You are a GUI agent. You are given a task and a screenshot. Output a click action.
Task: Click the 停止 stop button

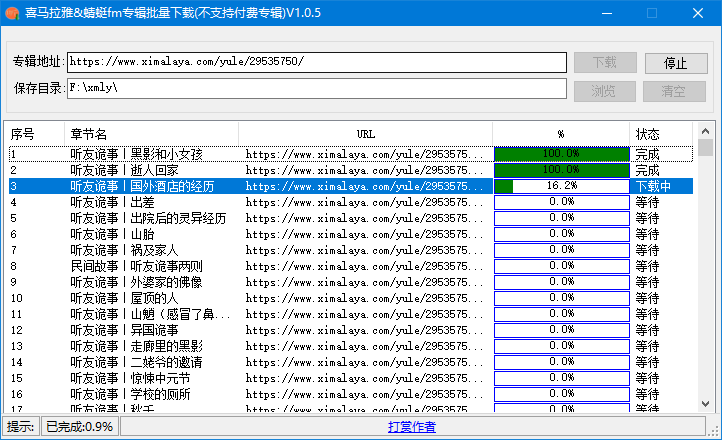(676, 63)
